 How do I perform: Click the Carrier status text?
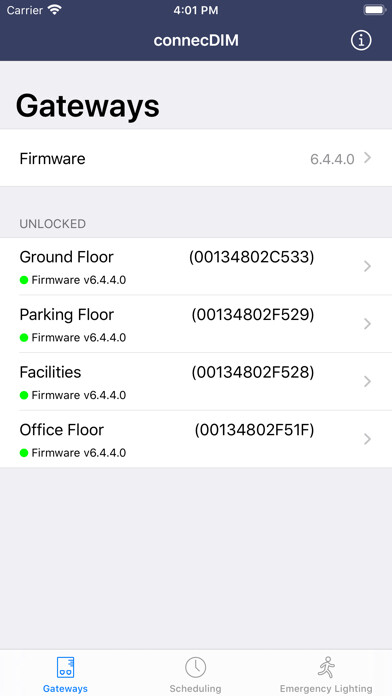[x=24, y=10]
